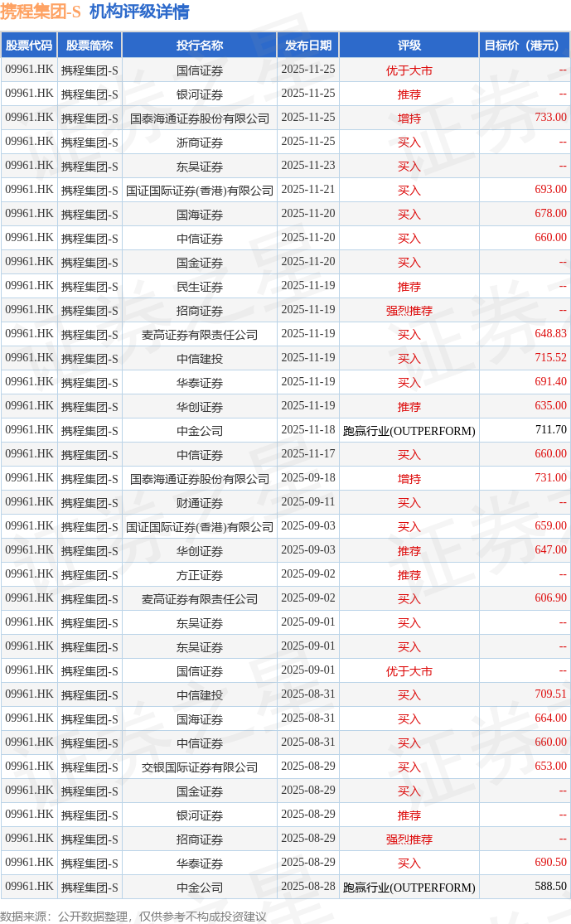Click target price 693.00
The image size is (571, 924).
click(x=550, y=189)
